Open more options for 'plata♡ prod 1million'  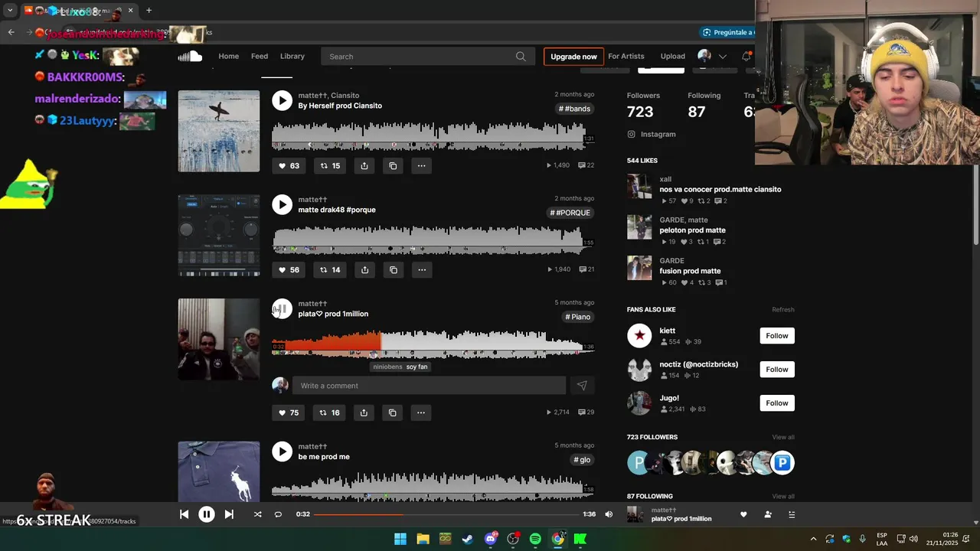[x=421, y=412]
